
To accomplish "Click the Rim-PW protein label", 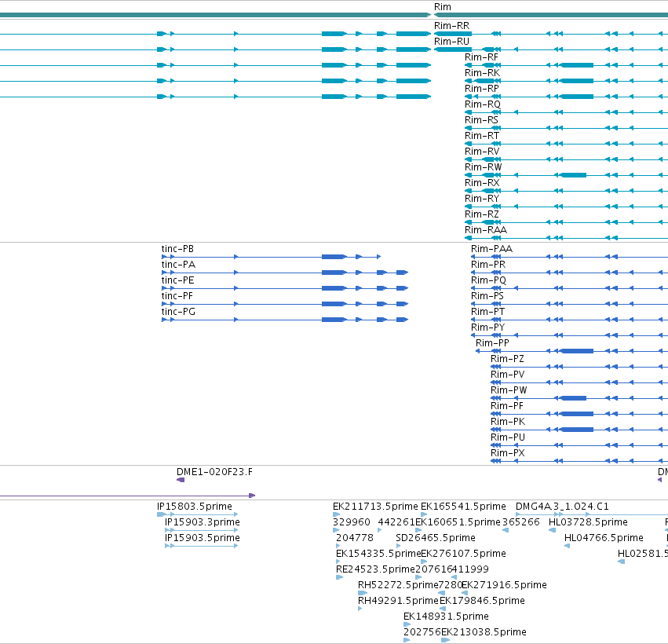I will pos(509,390).
